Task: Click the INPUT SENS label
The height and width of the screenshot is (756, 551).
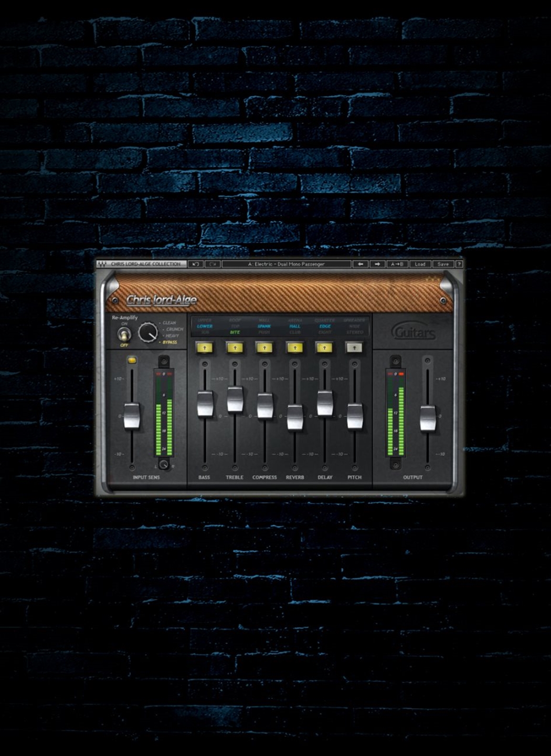Action: (146, 477)
